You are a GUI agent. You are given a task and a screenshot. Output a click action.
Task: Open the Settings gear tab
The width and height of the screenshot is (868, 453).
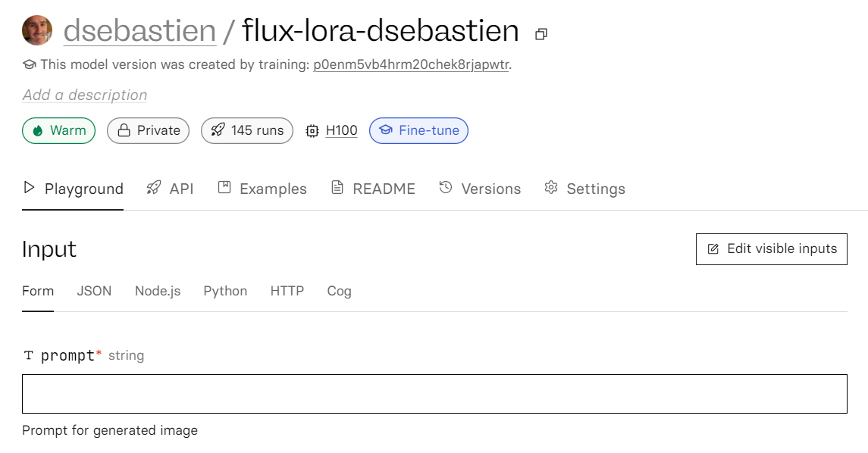[x=584, y=189]
